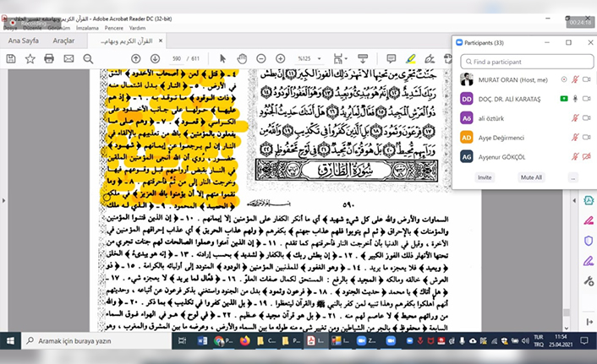
Task: Click the taskbar search box
Action: click(97, 341)
